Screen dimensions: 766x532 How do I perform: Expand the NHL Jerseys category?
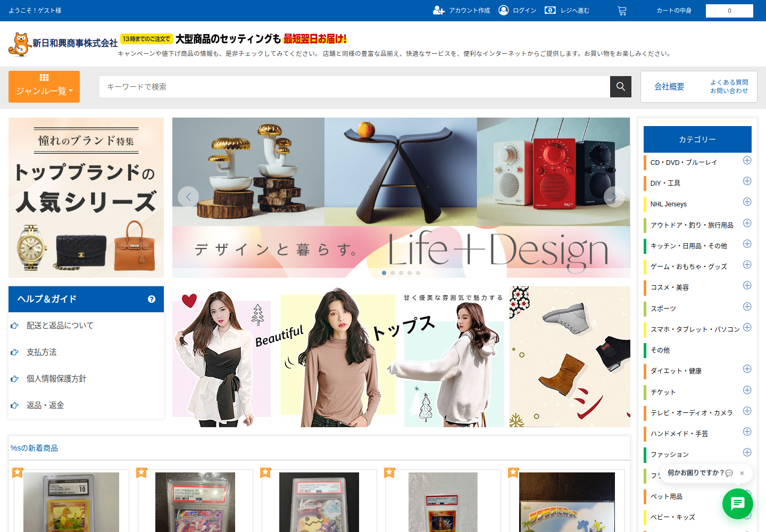747,202
